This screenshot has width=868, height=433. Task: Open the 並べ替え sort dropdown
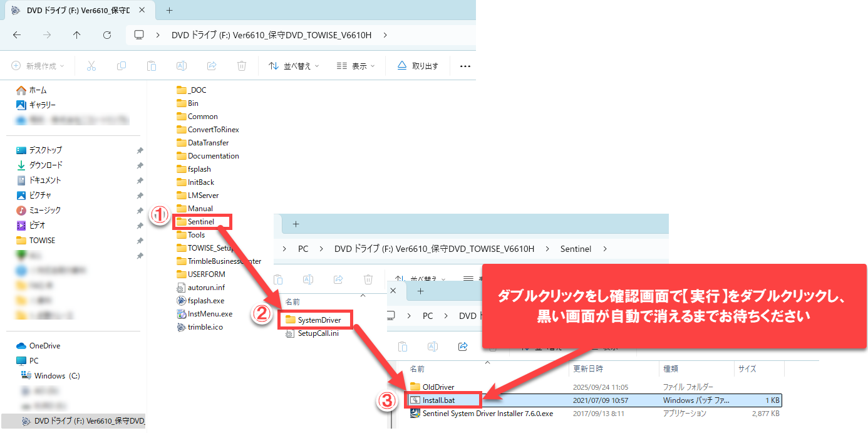[294, 66]
